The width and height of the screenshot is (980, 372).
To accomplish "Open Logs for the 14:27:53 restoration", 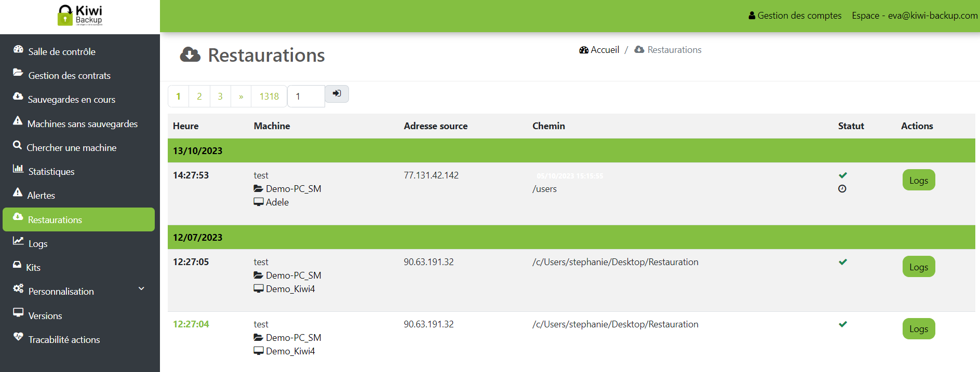I will (919, 180).
